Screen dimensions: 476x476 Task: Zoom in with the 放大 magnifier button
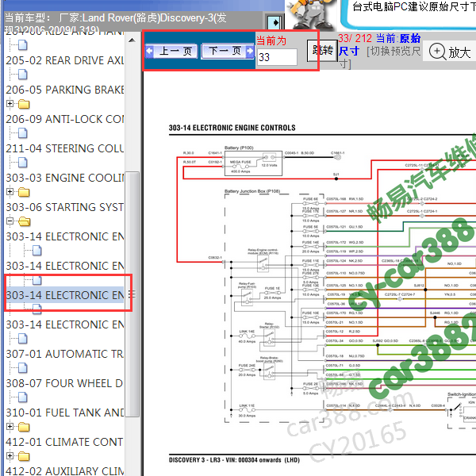(x=450, y=52)
